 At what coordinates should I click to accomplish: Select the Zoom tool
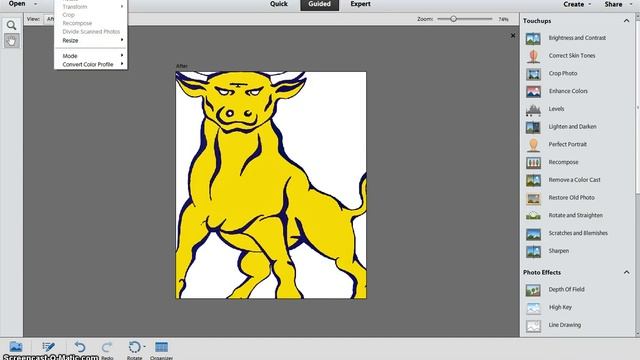[11, 25]
